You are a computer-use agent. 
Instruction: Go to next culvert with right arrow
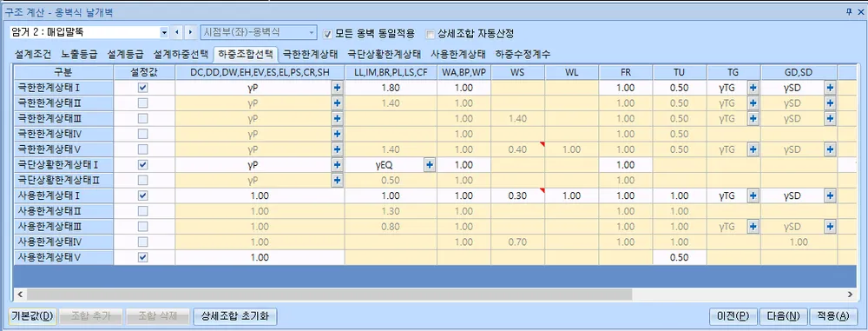pyautogui.click(x=190, y=33)
